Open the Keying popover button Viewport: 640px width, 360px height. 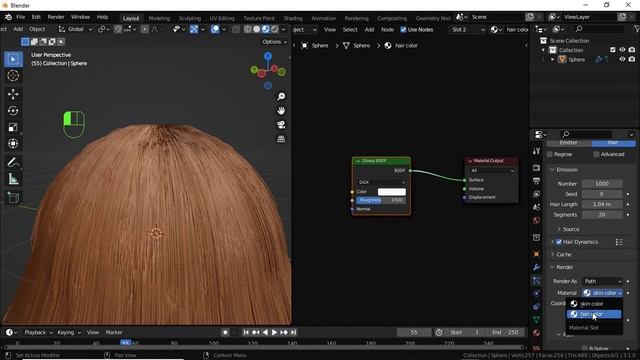click(69, 332)
